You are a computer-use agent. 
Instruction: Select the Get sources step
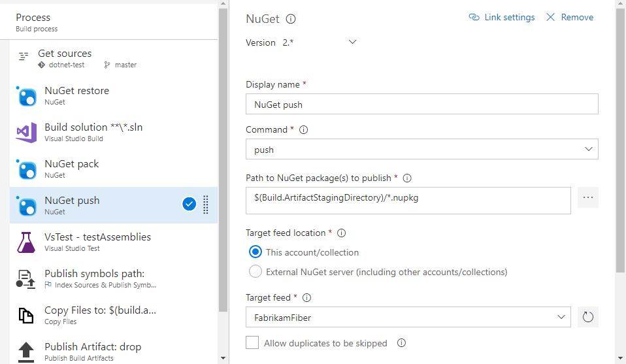pyautogui.click(x=114, y=58)
